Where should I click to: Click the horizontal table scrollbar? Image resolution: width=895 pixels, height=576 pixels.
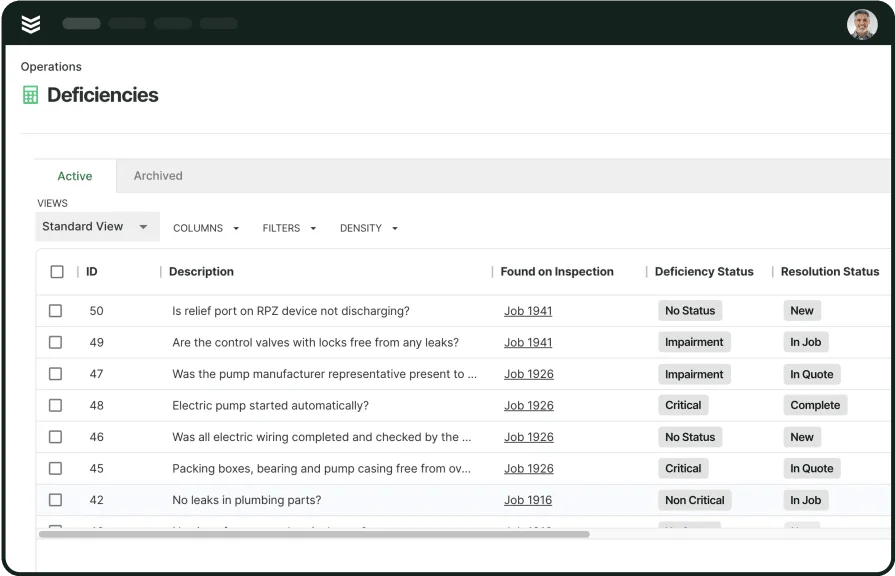pos(314,534)
